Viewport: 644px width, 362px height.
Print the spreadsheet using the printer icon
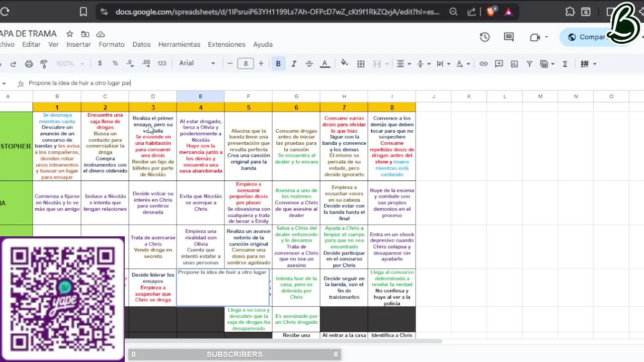coord(29,64)
